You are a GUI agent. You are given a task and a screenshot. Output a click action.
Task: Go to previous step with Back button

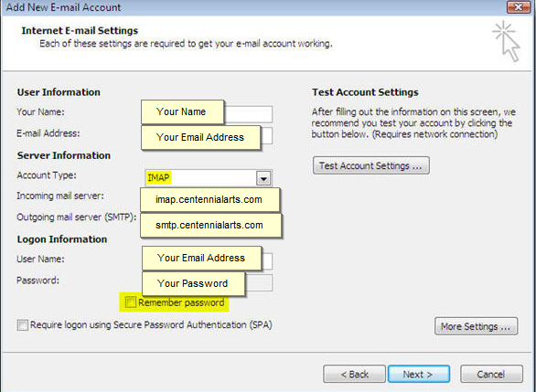[354, 375]
